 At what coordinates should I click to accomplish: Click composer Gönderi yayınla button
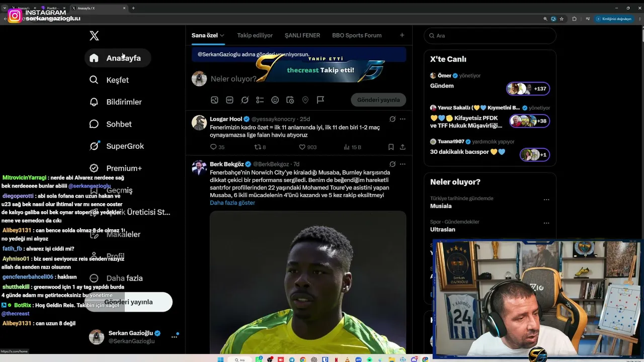pyautogui.click(x=378, y=100)
